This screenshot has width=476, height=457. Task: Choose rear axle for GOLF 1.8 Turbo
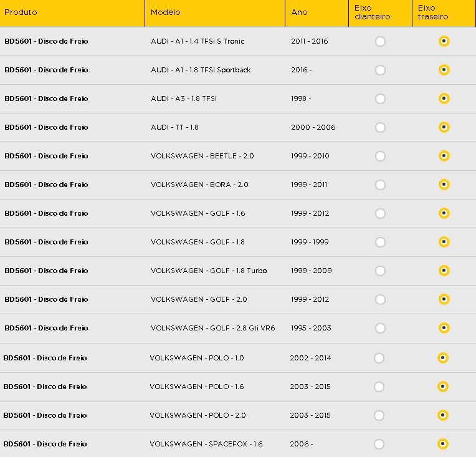click(x=444, y=271)
